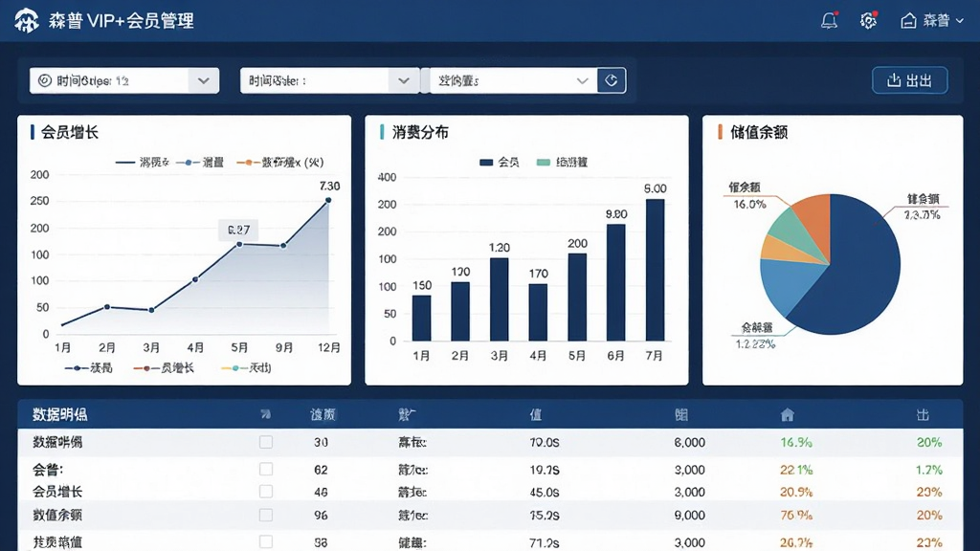This screenshot has height=551, width=980.
Task: Open the 森普 account menu chevron
Action: pyautogui.click(x=959, y=21)
